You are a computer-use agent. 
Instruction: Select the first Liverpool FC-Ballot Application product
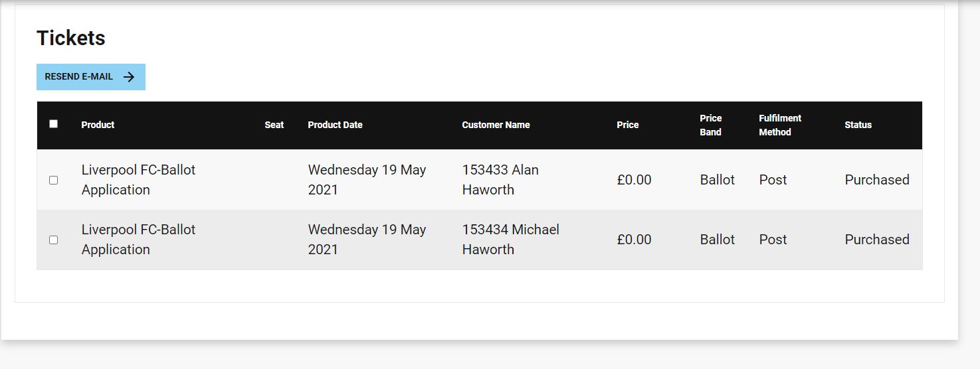pyautogui.click(x=138, y=180)
